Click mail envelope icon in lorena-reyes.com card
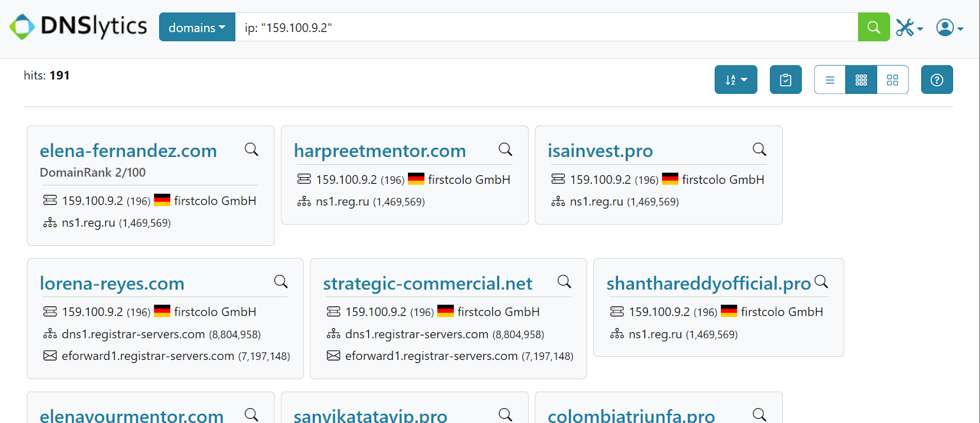This screenshot has height=423, width=980. pos(50,356)
